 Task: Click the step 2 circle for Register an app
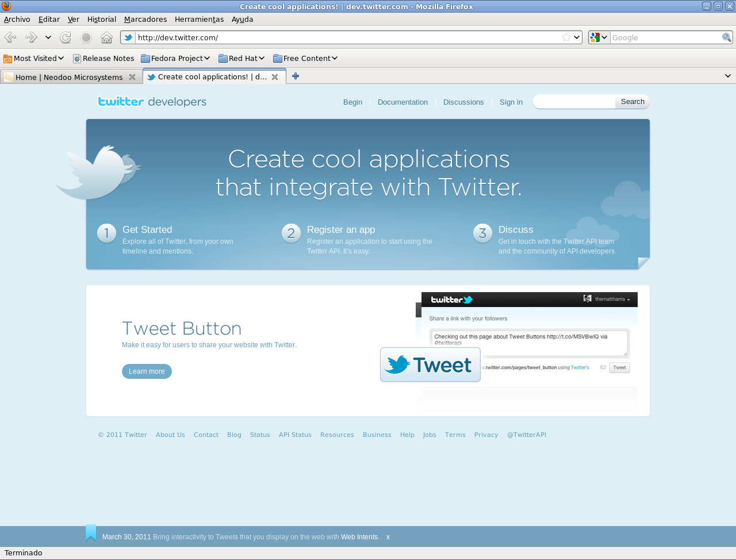[291, 233]
